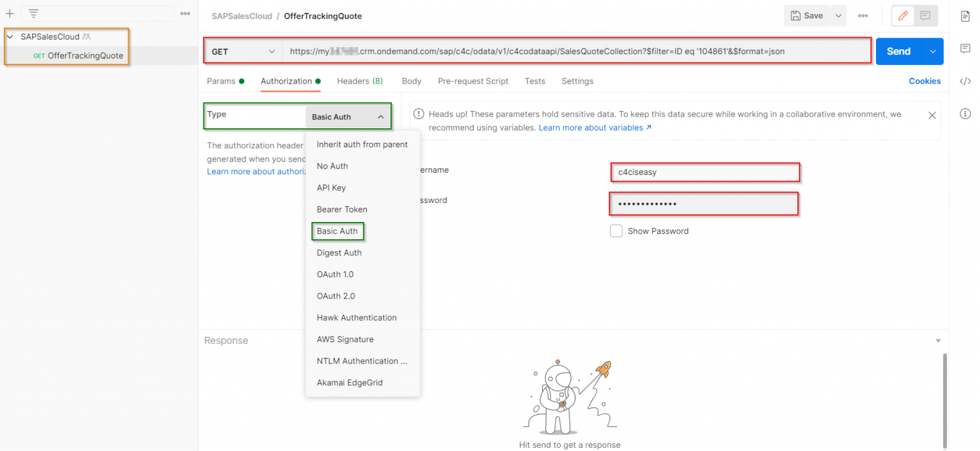Open the collection's three-dot options menu
This screenshot has width=980, height=451.
[185, 13]
